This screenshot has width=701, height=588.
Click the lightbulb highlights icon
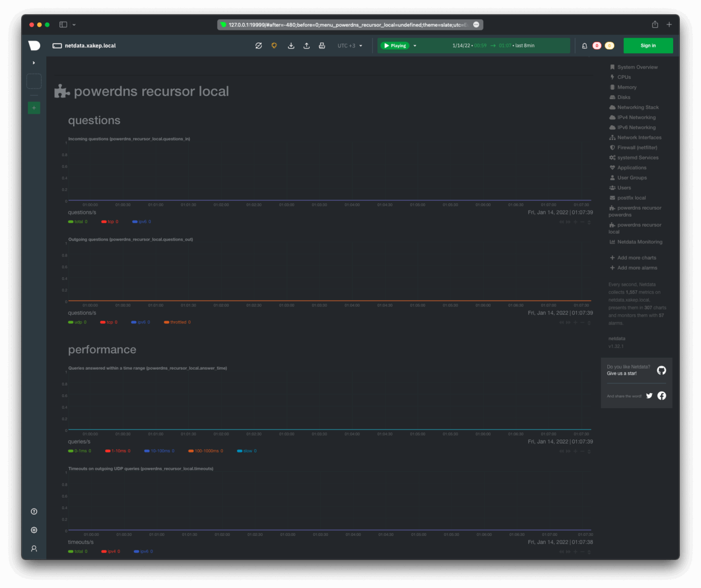[274, 46]
